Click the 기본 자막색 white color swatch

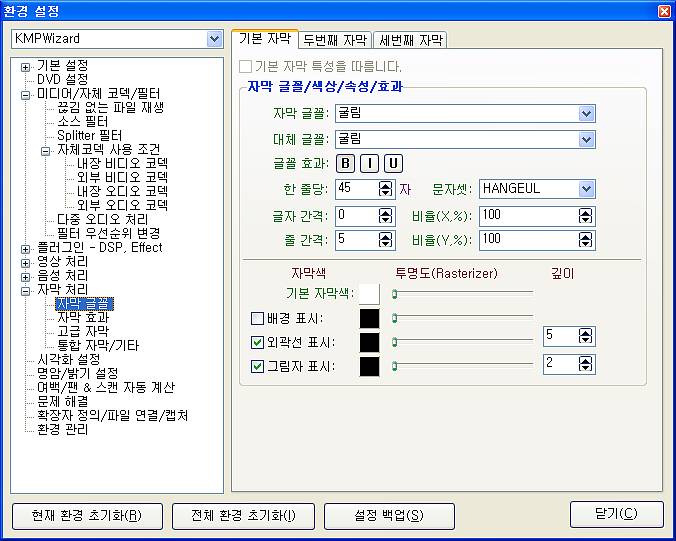[370, 294]
